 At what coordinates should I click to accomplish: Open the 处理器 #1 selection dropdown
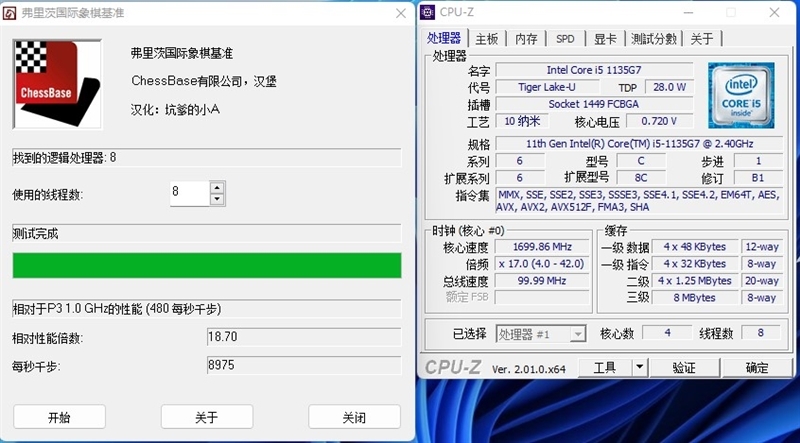[541, 334]
